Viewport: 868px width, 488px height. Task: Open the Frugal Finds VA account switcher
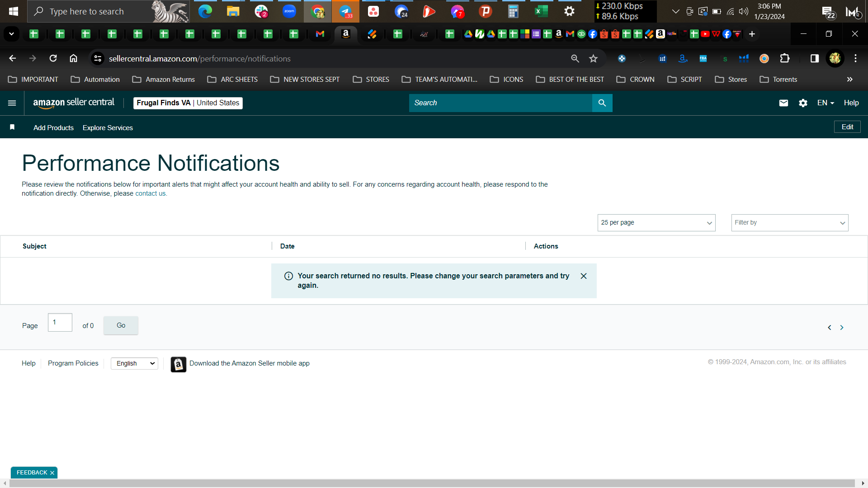point(188,103)
